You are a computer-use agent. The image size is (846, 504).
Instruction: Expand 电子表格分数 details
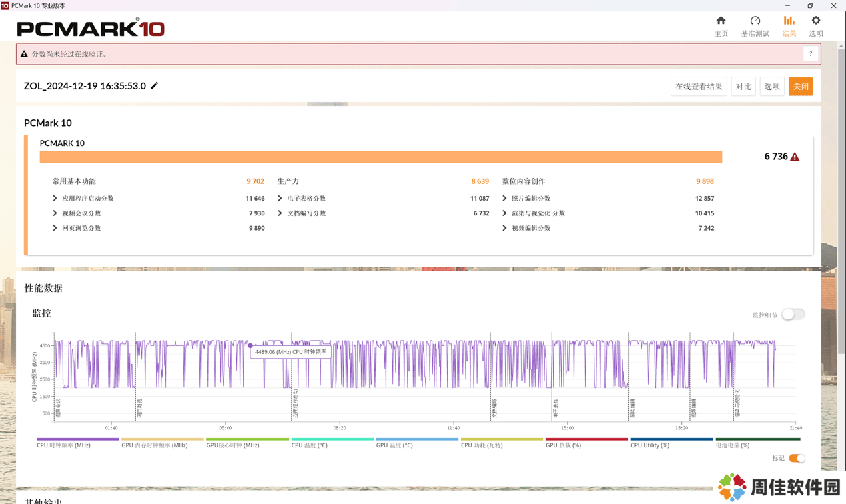pyautogui.click(x=280, y=199)
